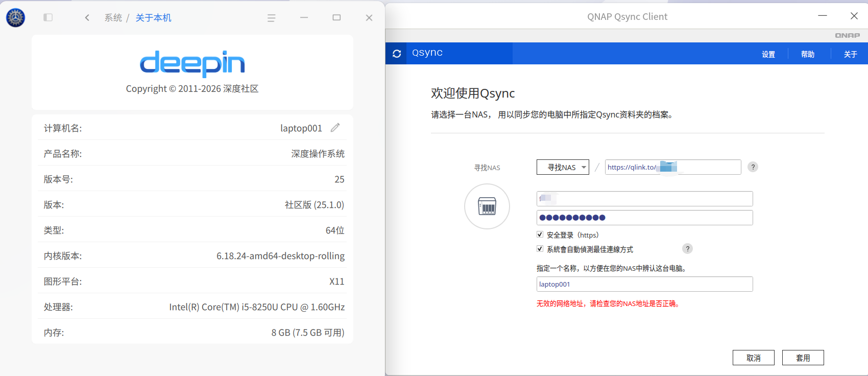Click the NAS device icon in circle
This screenshot has width=868, height=376.
coord(487,206)
